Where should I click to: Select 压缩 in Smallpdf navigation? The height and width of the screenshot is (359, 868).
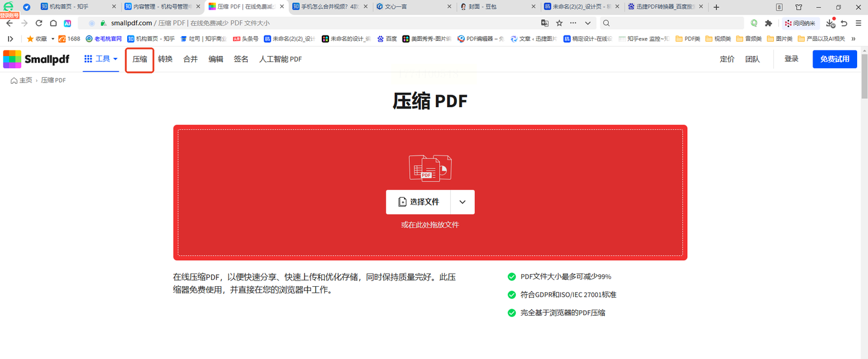point(140,59)
